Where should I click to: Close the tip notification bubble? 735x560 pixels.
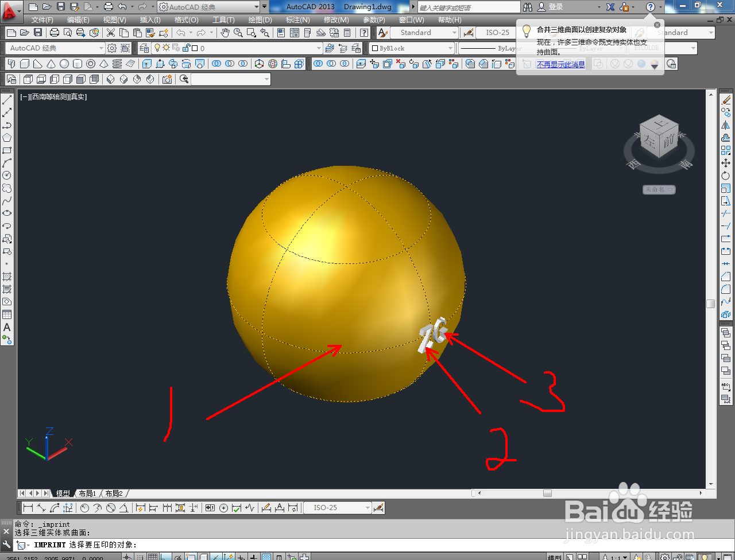(657, 25)
